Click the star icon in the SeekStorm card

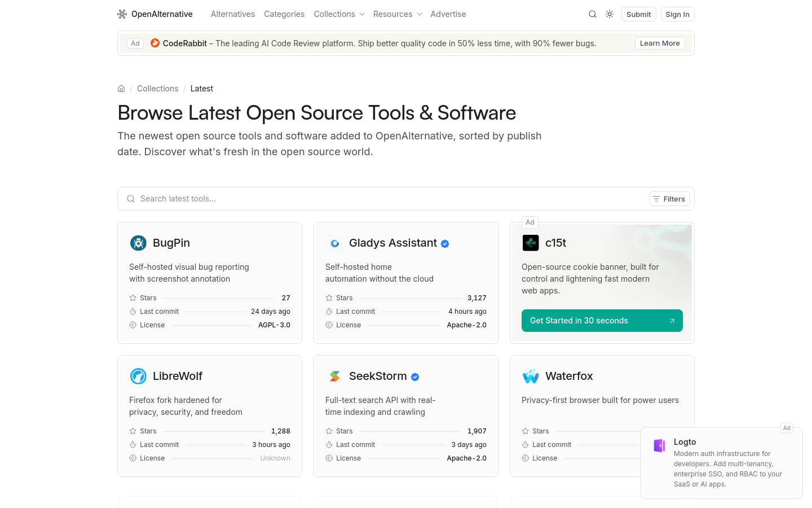point(329,431)
